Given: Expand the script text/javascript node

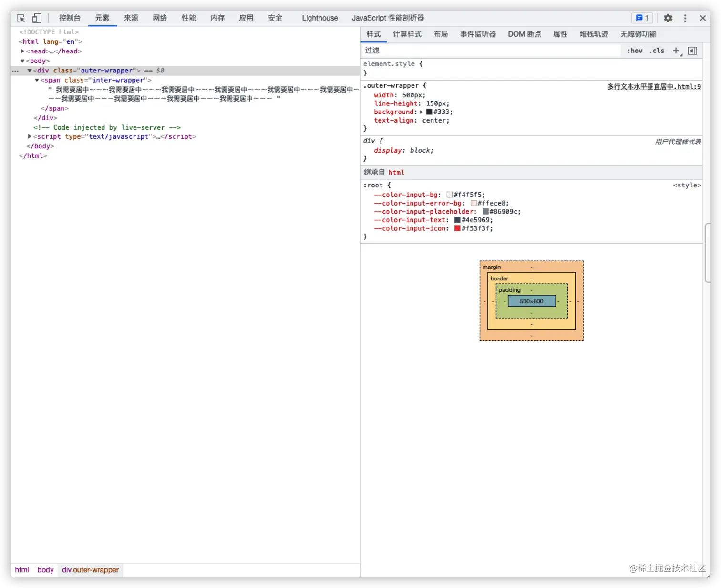Looking at the screenshot, I should pyautogui.click(x=30, y=136).
